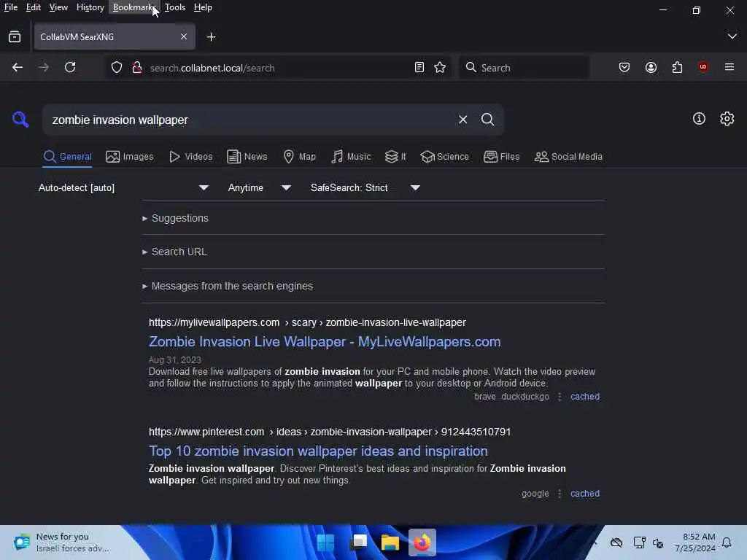Open the Firefox hamburger menu
Viewport: 747px width, 560px height.
(x=729, y=67)
